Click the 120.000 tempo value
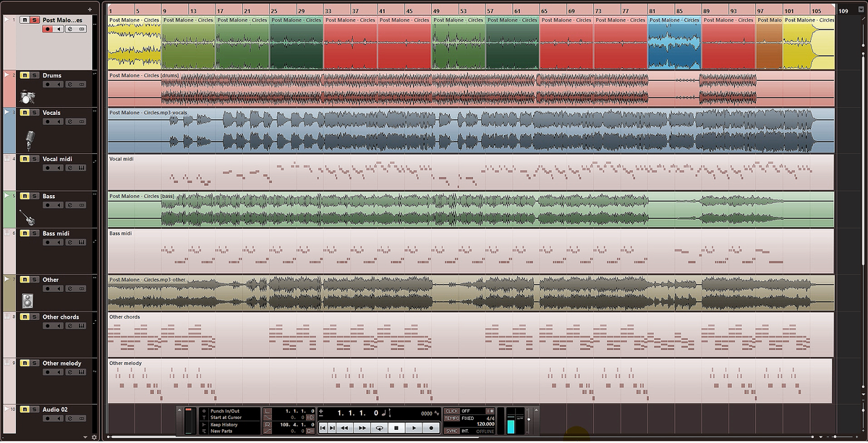The height and width of the screenshot is (443, 868). 485,424
